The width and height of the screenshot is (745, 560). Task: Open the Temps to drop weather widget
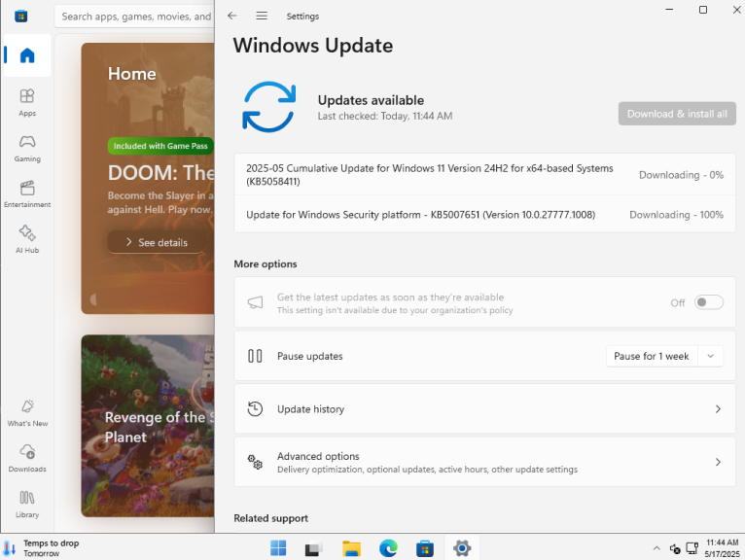point(42,548)
